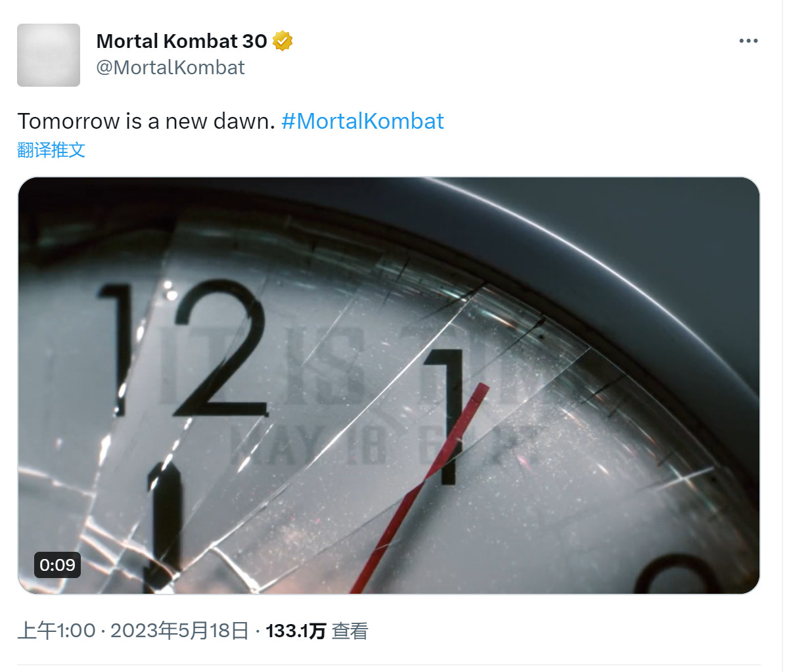Open the Mortal Kombat profile avatar
Screen dimensions: 793x672
49,55
